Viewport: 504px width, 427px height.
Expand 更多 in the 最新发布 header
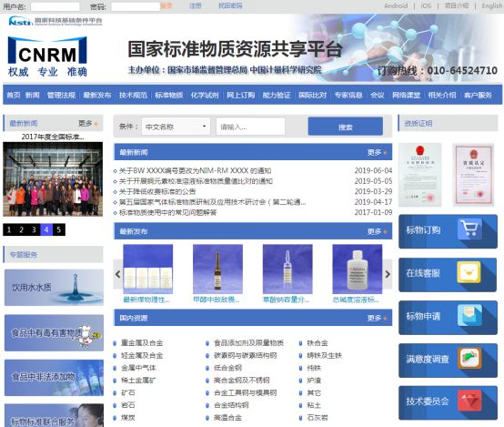pos(377,231)
